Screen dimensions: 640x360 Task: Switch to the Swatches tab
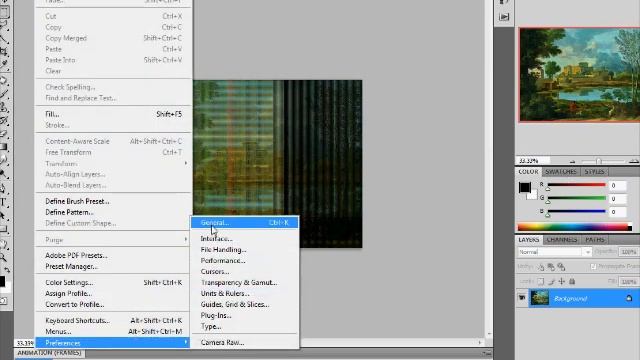pyautogui.click(x=561, y=172)
